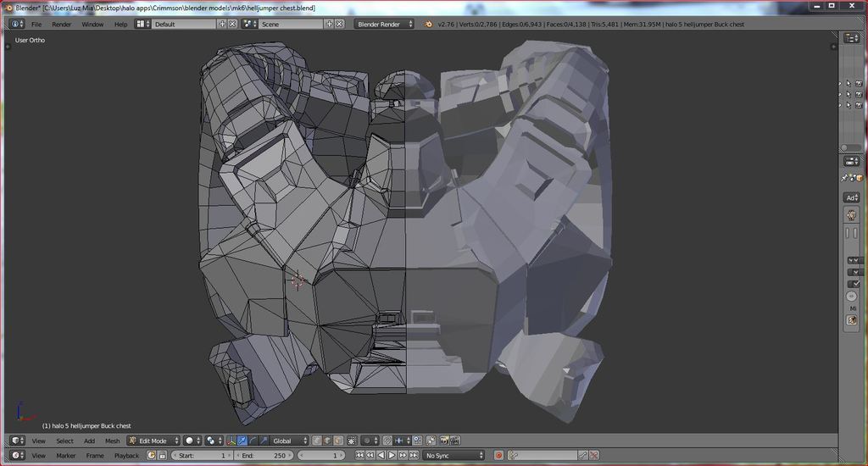Screen dimensions: 868x466
Task: Open the Frame menu
Action: pyautogui.click(x=95, y=456)
